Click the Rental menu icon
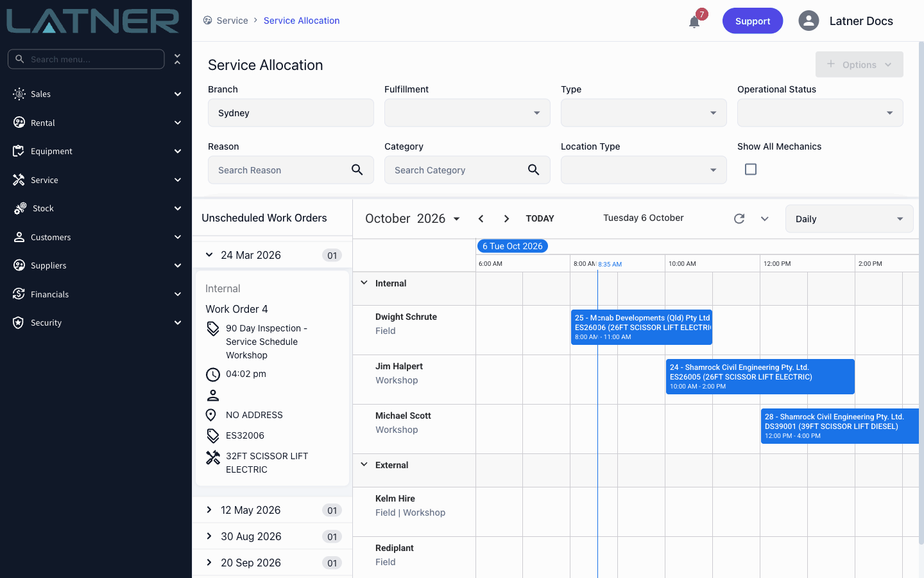The image size is (924, 578). [x=19, y=123]
